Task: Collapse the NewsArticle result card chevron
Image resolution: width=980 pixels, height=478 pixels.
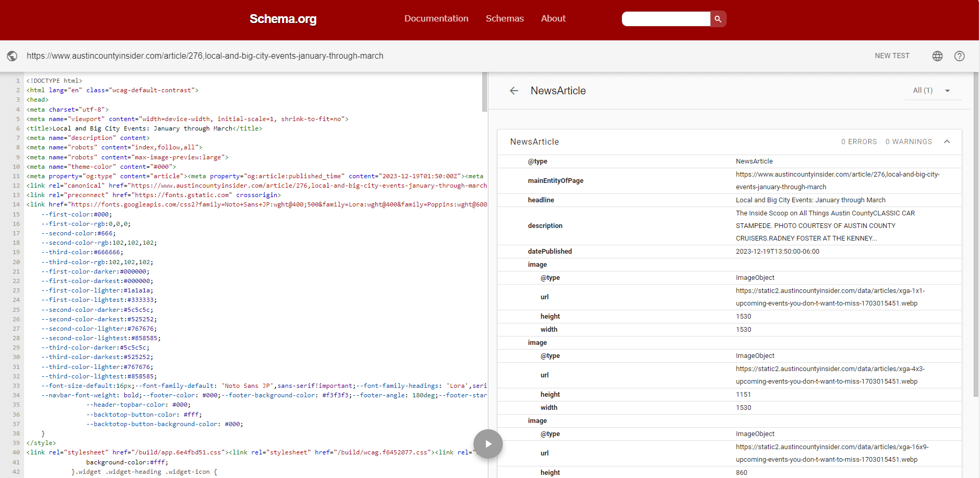Action: [x=947, y=142]
